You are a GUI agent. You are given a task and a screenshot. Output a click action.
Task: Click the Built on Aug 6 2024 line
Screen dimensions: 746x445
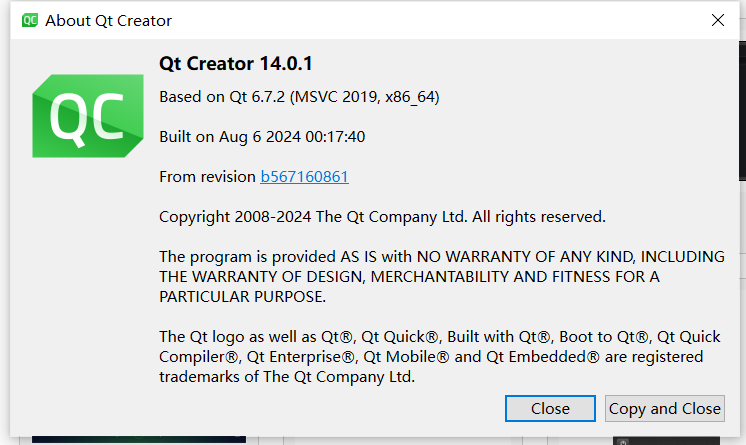(x=262, y=137)
